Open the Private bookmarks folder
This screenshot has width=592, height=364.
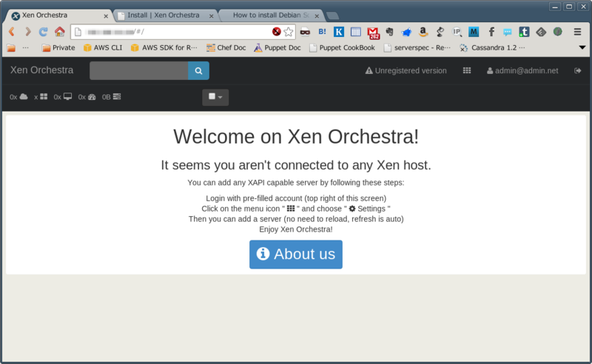point(58,47)
